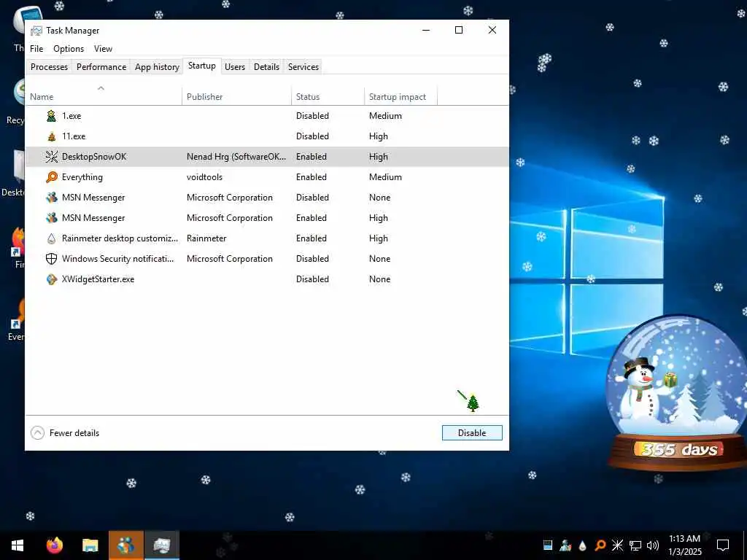
Task: Open network status from the tray
Action: pos(635,545)
